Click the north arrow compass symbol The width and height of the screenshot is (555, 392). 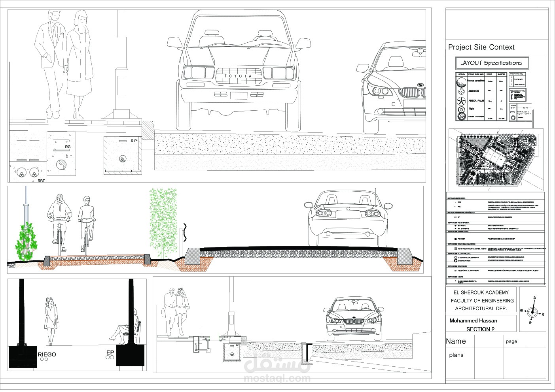point(533,311)
